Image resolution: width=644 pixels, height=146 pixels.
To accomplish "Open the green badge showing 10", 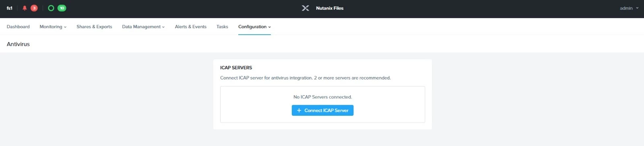I will (x=62, y=8).
